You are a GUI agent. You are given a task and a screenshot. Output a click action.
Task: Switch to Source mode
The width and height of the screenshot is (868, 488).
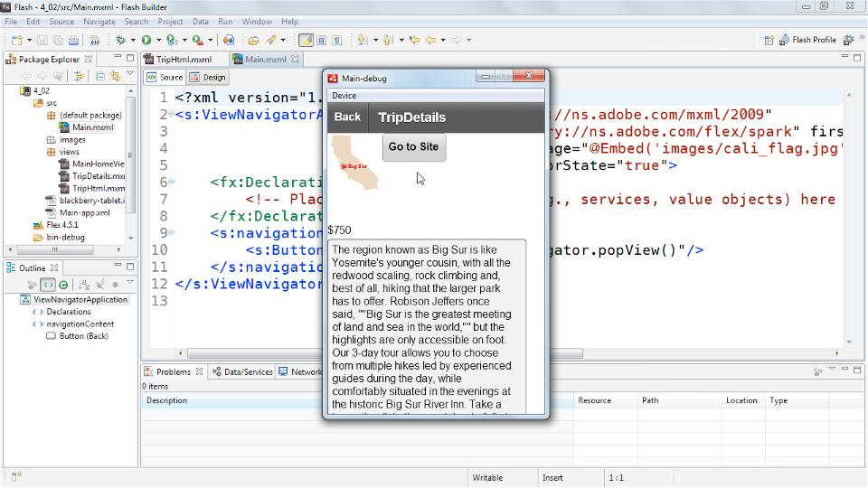point(165,78)
